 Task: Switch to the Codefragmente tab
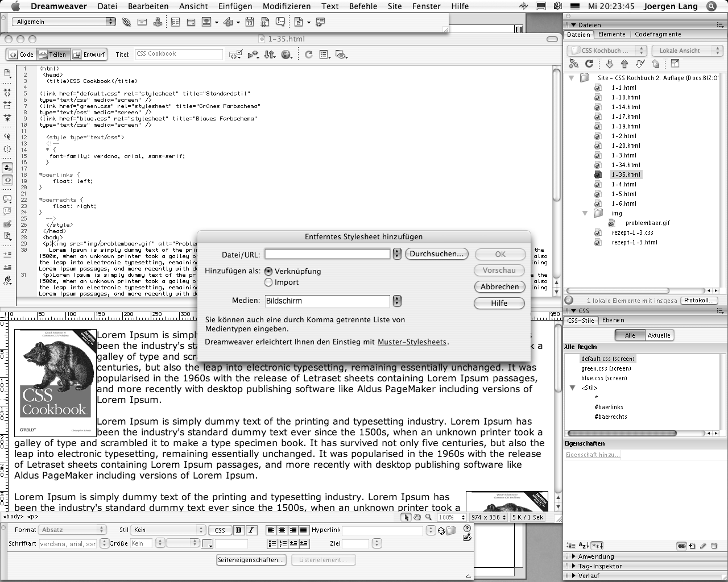pos(657,35)
